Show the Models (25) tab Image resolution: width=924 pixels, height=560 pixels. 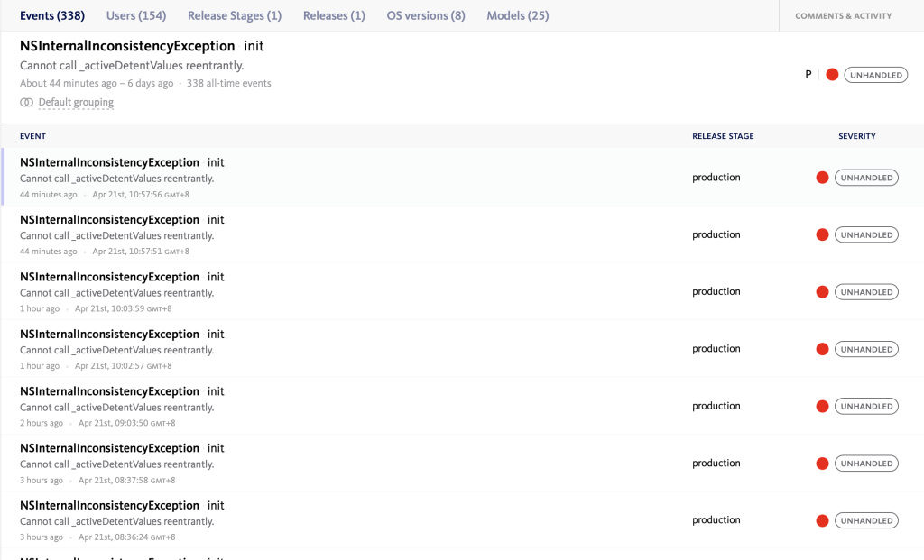517,15
